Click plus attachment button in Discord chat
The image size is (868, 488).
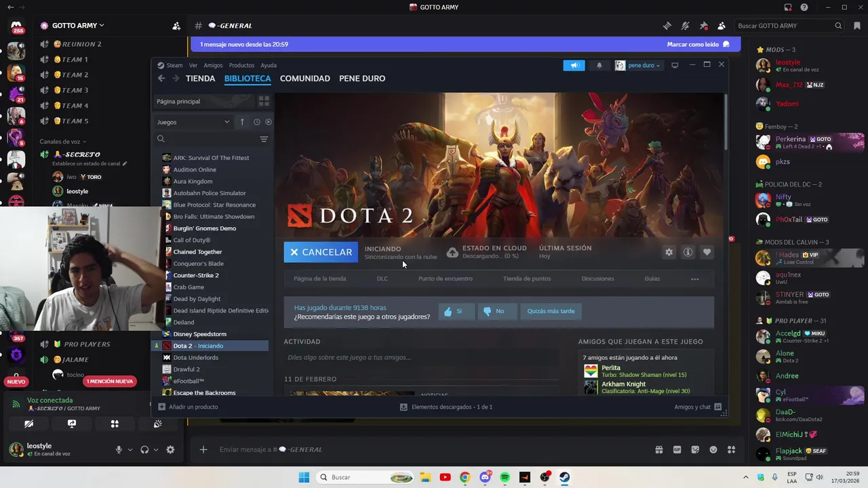tap(203, 449)
